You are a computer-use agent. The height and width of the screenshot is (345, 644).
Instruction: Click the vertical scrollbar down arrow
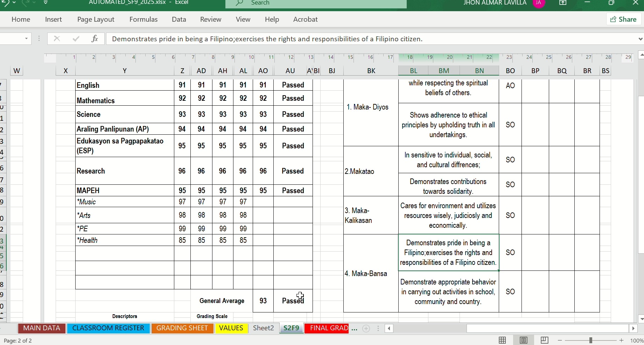click(641, 319)
